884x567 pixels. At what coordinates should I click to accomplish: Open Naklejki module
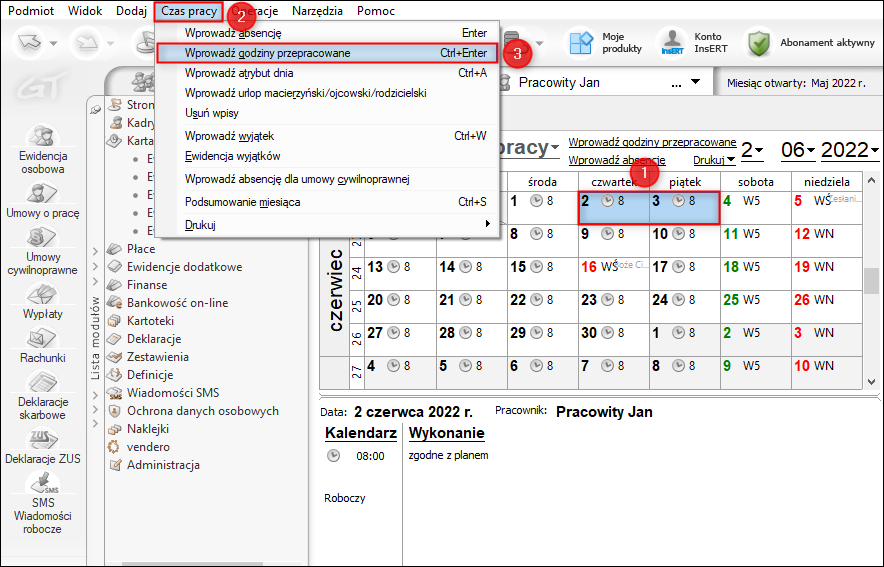pos(148,429)
